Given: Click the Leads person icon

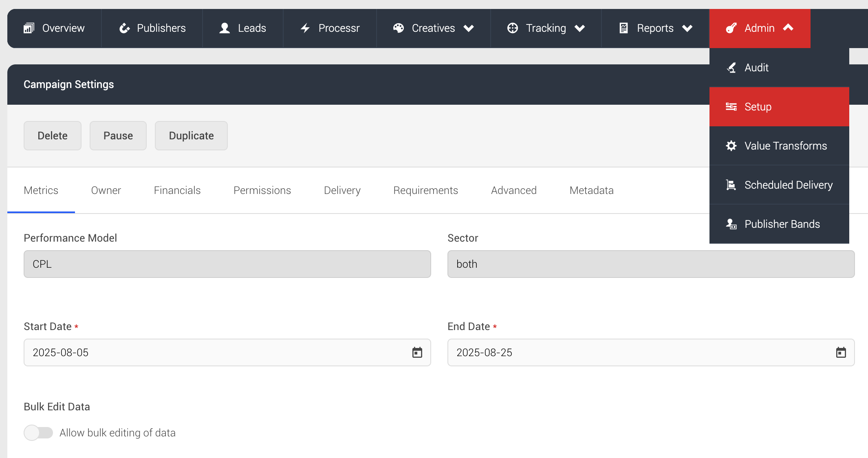Looking at the screenshot, I should [x=224, y=28].
